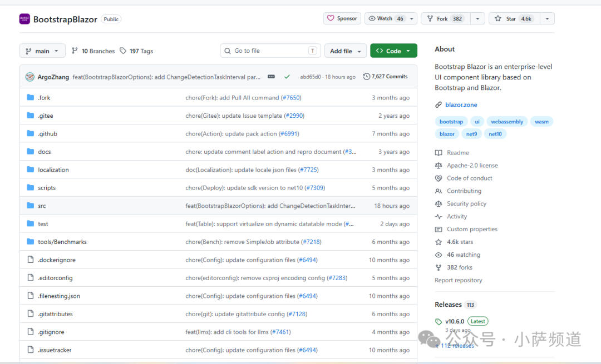The width and height of the screenshot is (601, 364).
Task: Open ArgoZhang author link
Action: (x=53, y=77)
